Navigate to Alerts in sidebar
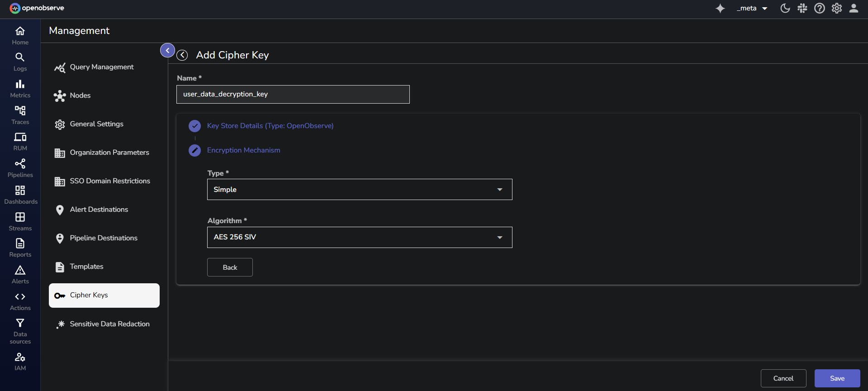 pyautogui.click(x=20, y=274)
